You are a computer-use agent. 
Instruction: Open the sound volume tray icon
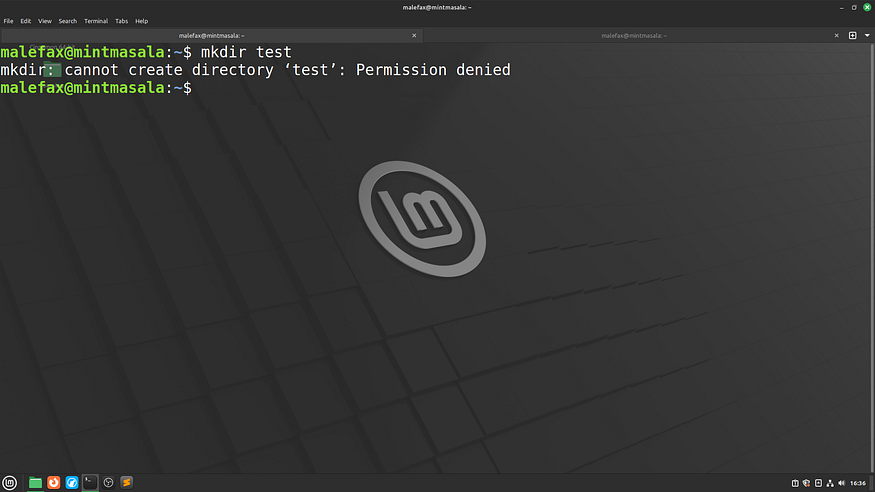(x=842, y=483)
